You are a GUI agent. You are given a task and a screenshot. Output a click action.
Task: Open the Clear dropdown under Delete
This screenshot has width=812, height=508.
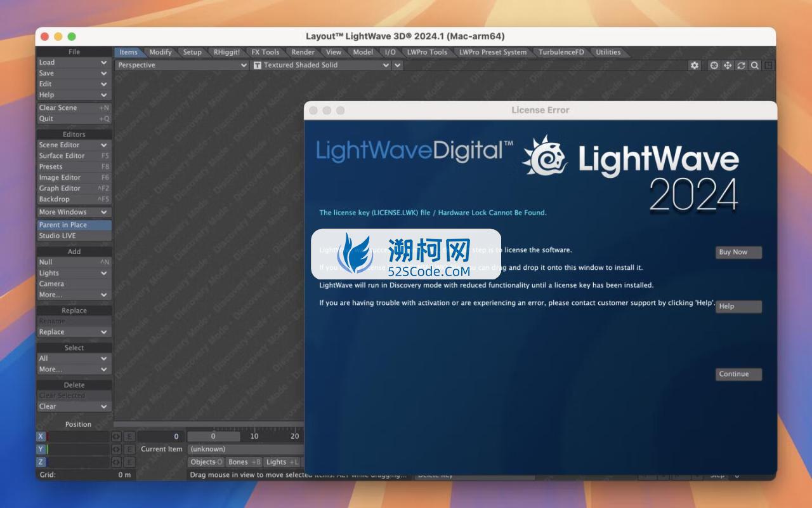click(74, 406)
